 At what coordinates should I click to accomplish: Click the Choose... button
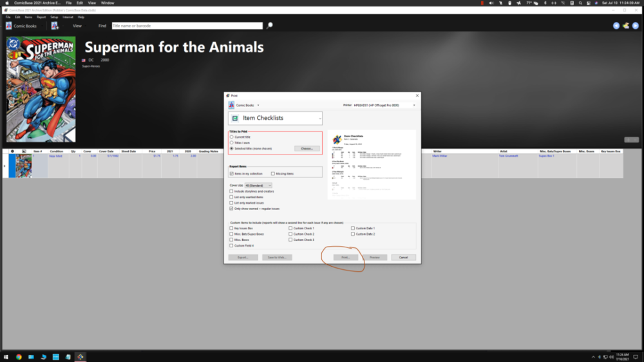[307, 149]
